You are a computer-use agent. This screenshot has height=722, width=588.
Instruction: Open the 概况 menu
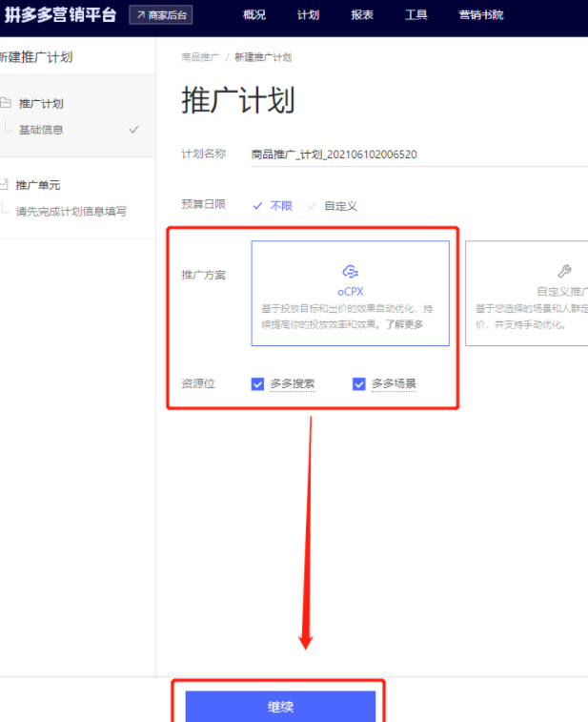click(254, 15)
